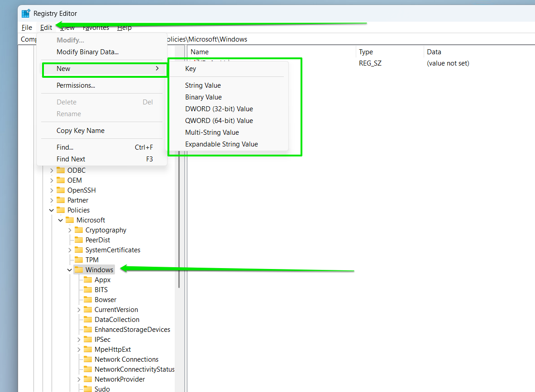Collapse the Microsoft key
535x392 pixels.
pos(60,220)
